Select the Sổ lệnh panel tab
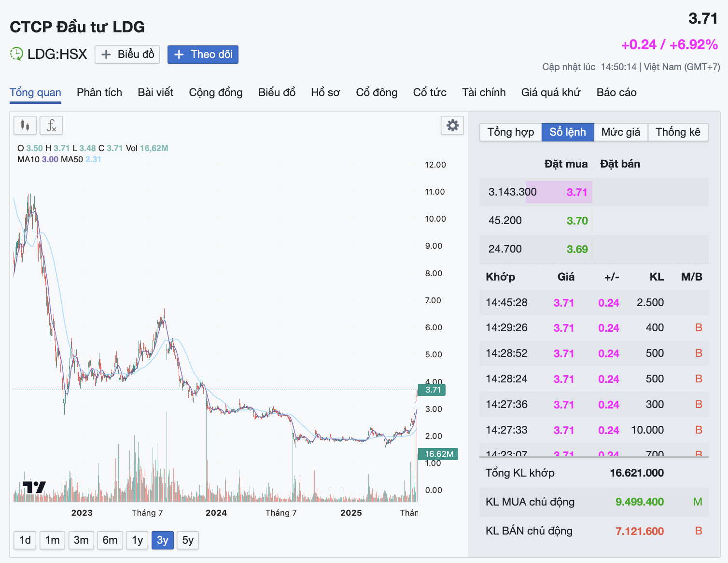The width and height of the screenshot is (728, 563). (568, 132)
